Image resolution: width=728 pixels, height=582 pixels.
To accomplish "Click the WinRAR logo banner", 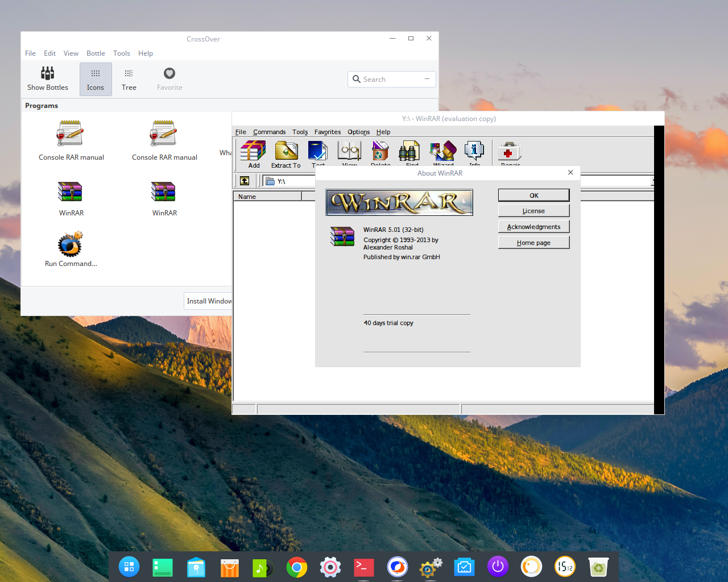I will (399, 202).
